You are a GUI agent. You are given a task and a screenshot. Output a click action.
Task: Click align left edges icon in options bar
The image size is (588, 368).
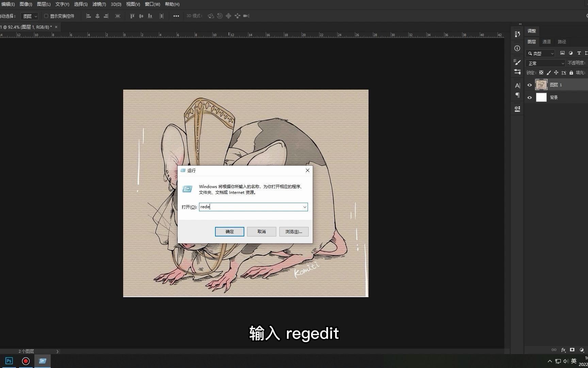(88, 16)
